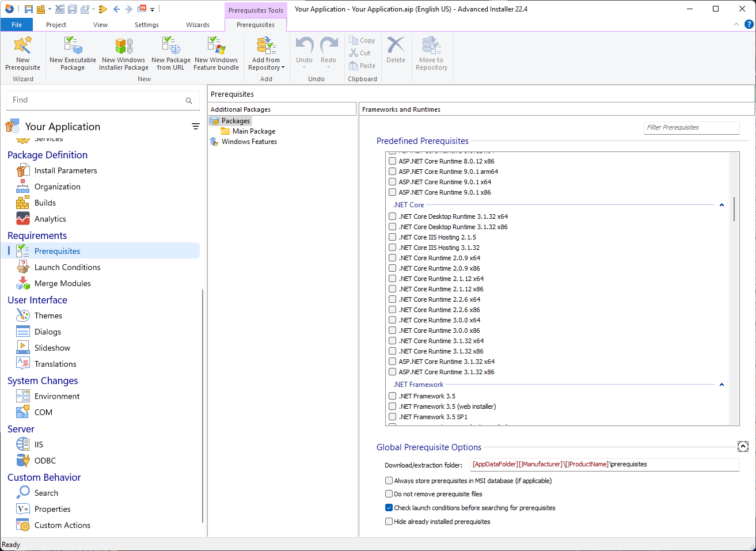Viewport: 756px width, 551px height.
Task: Switch to the View ribbon tab
Action: (100, 25)
